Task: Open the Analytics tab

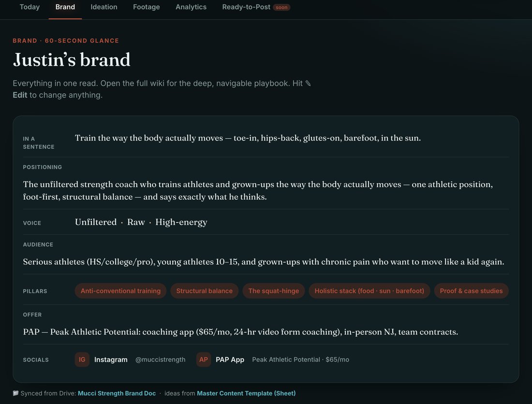Action: coord(191,7)
